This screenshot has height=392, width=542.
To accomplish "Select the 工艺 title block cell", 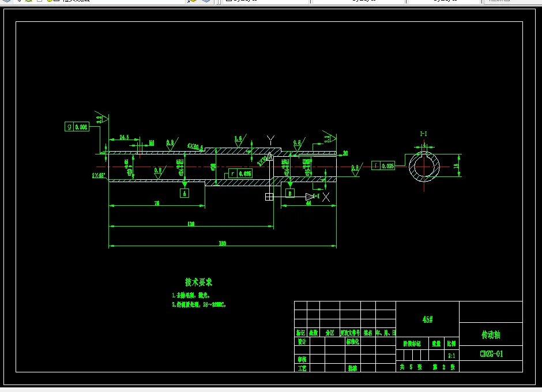I will [302, 368].
